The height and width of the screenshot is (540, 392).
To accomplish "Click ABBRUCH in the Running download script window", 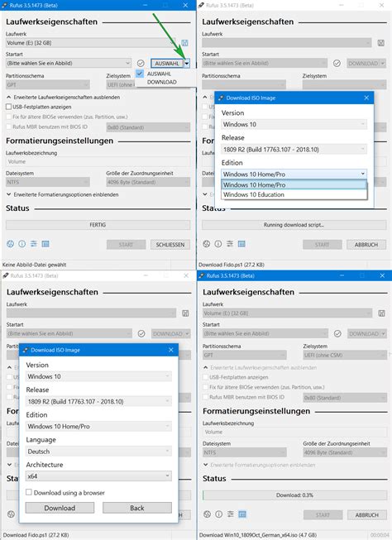I will point(366,245).
